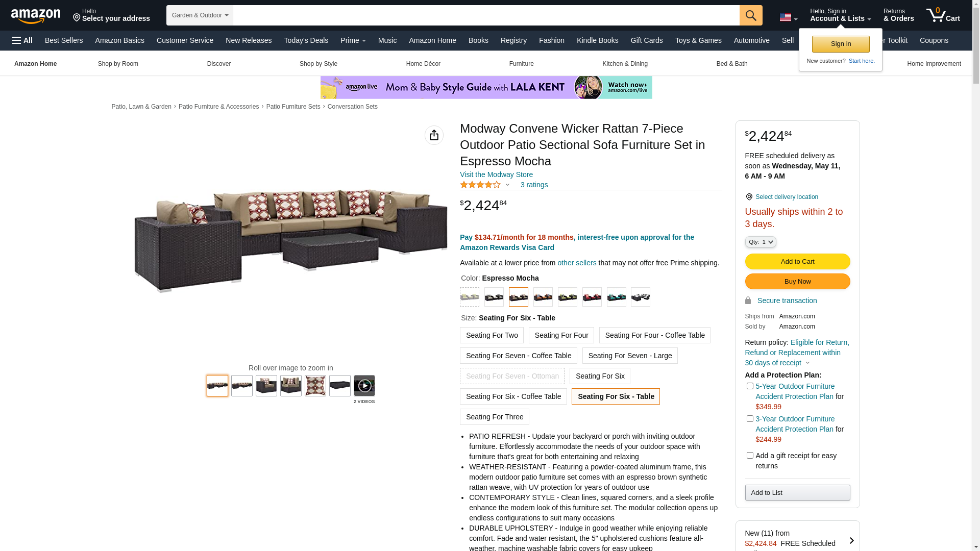
Task: Select the Seating For Four size option
Action: pyautogui.click(x=561, y=335)
